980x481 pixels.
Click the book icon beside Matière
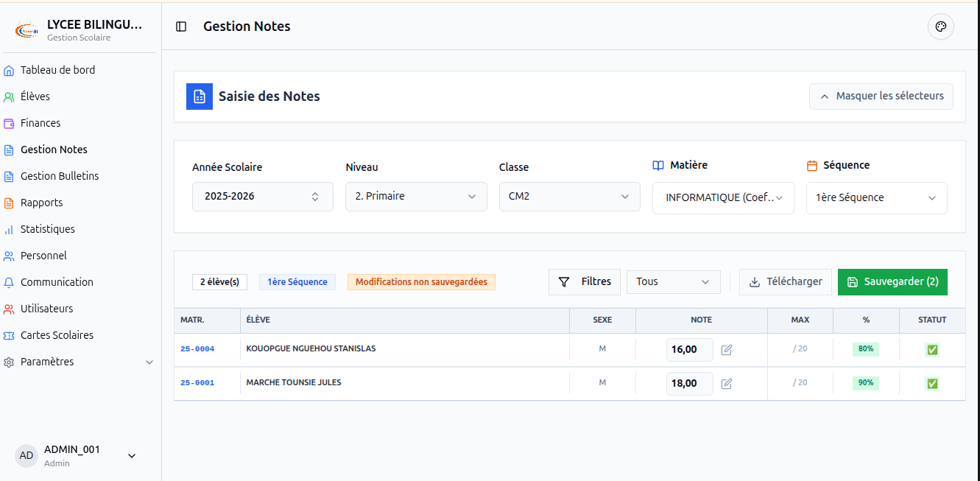[658, 166]
